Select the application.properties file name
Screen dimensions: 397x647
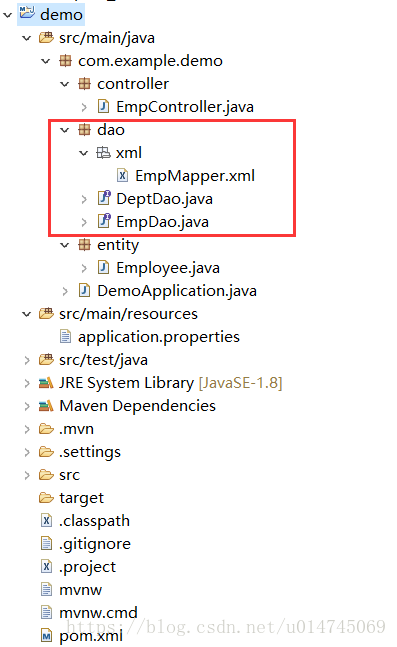[159, 337]
